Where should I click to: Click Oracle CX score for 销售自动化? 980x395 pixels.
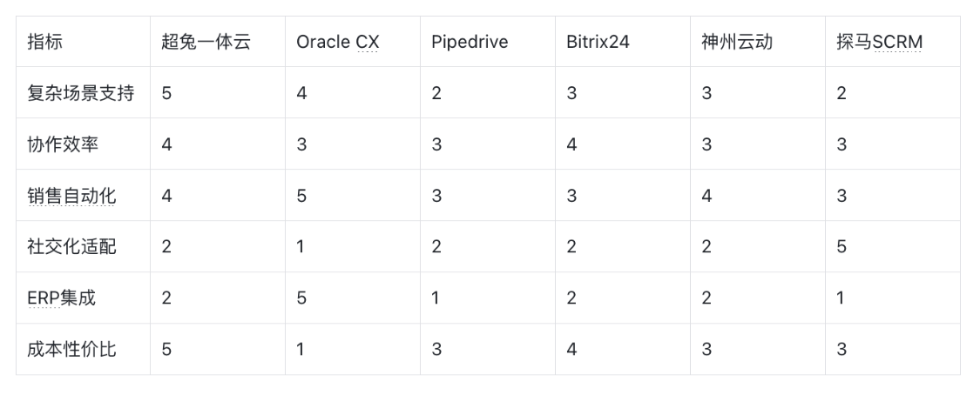click(x=301, y=196)
